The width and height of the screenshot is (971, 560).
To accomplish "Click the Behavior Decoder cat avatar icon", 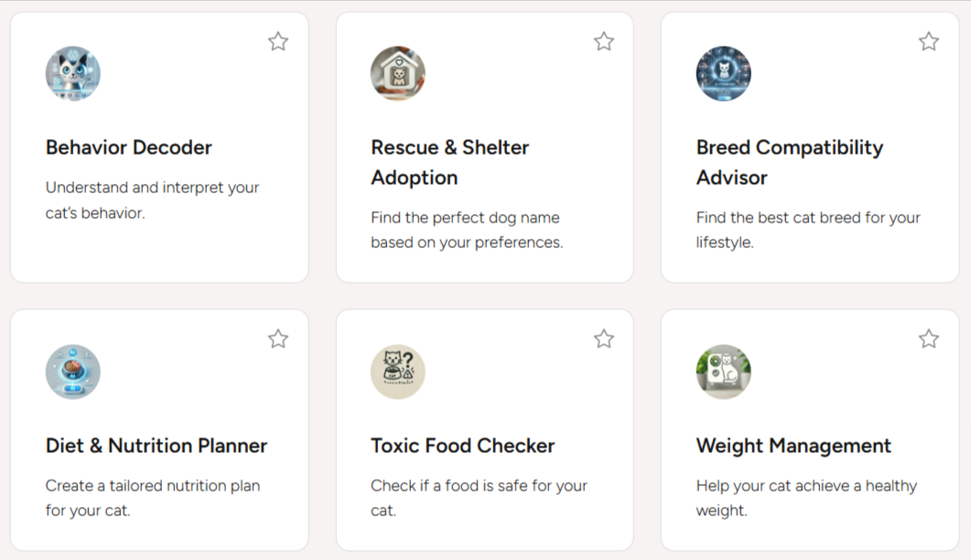I will pyautogui.click(x=73, y=74).
